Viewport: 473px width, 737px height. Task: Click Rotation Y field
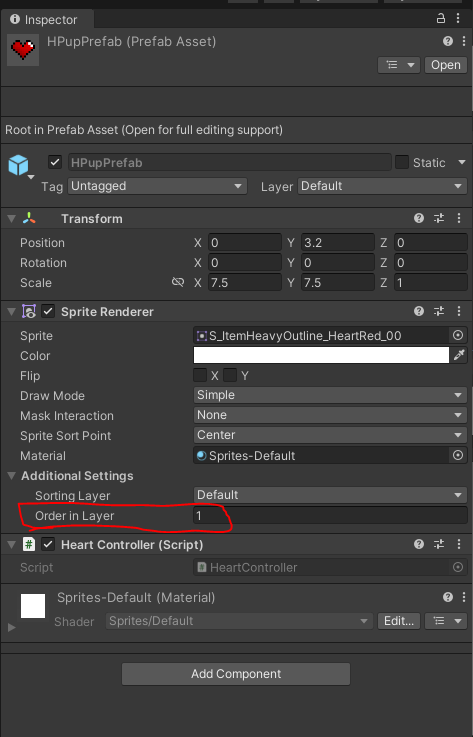pyautogui.click(x=338, y=263)
